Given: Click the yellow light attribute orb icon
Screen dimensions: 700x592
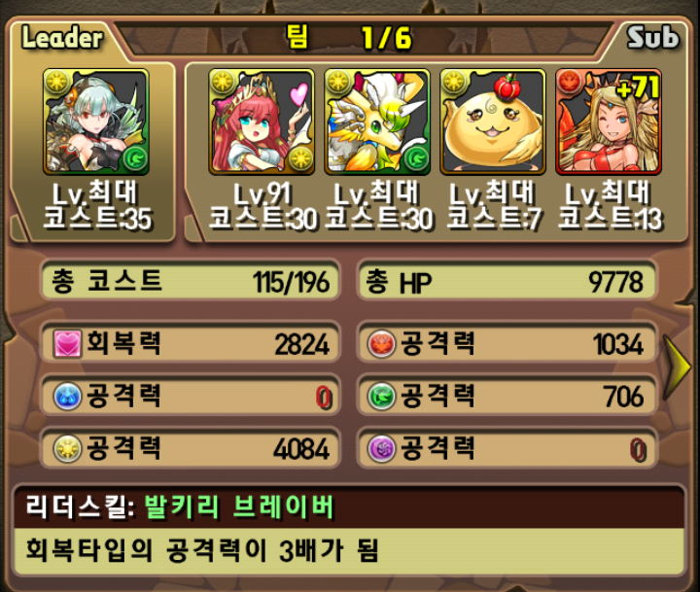Looking at the screenshot, I should [67, 449].
